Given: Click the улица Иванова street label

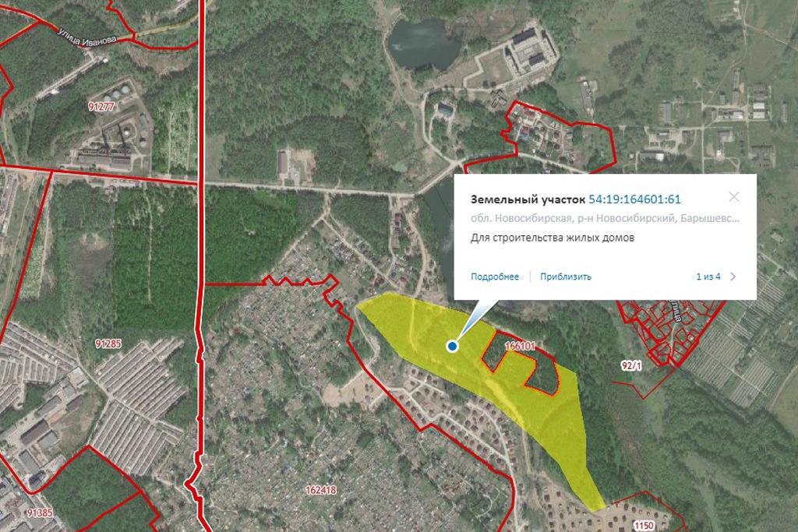Looking at the screenshot, I should pos(87,35).
